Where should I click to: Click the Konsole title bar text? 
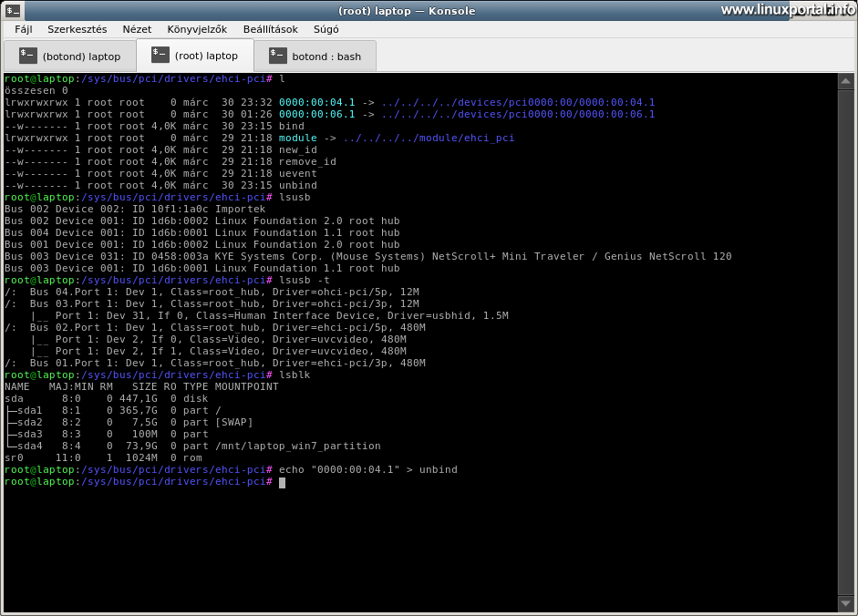pyautogui.click(x=408, y=11)
